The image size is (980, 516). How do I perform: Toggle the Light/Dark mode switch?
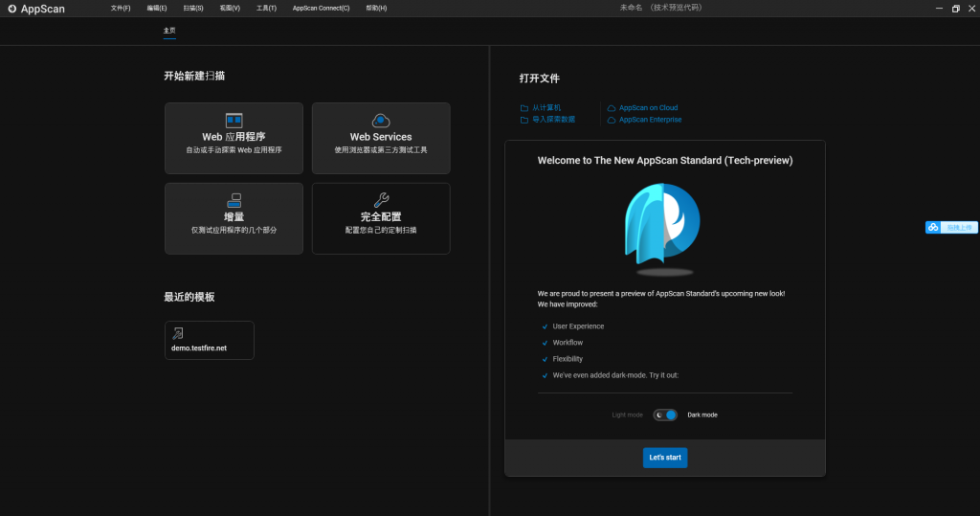(665, 415)
